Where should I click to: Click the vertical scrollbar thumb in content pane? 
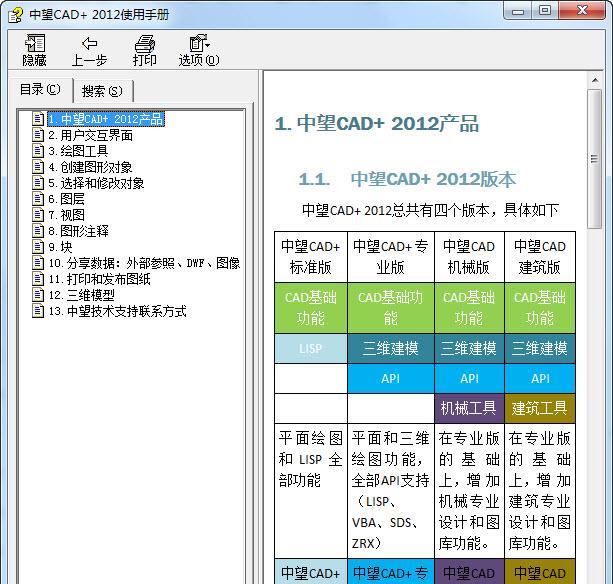[595, 159]
